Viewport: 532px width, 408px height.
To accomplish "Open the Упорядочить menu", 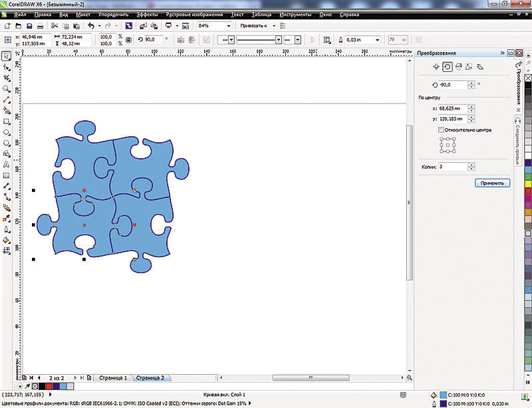I will click(x=113, y=15).
